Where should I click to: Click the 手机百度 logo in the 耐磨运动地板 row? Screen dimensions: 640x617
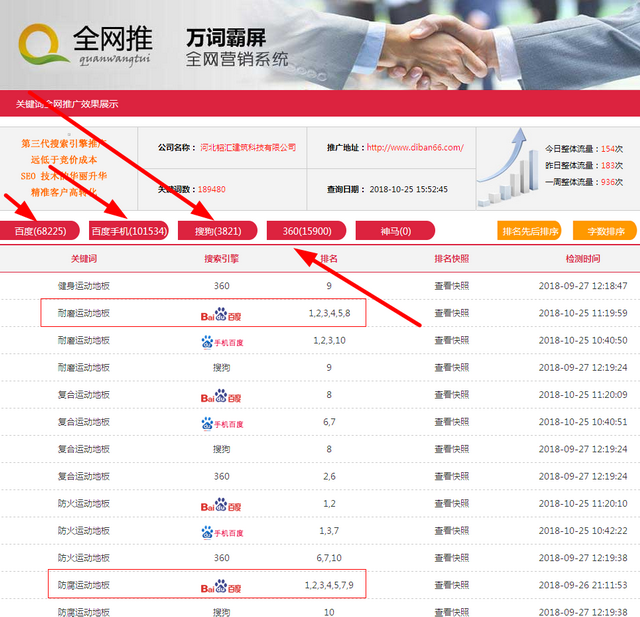tap(222, 342)
